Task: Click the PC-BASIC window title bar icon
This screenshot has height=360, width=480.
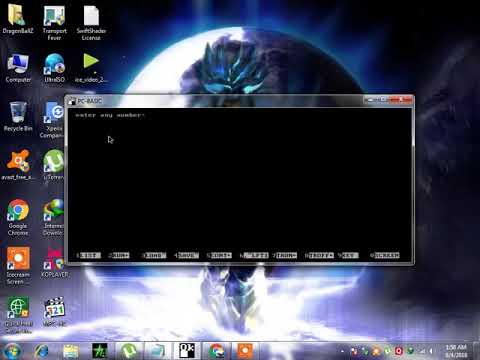Action: (x=72, y=101)
